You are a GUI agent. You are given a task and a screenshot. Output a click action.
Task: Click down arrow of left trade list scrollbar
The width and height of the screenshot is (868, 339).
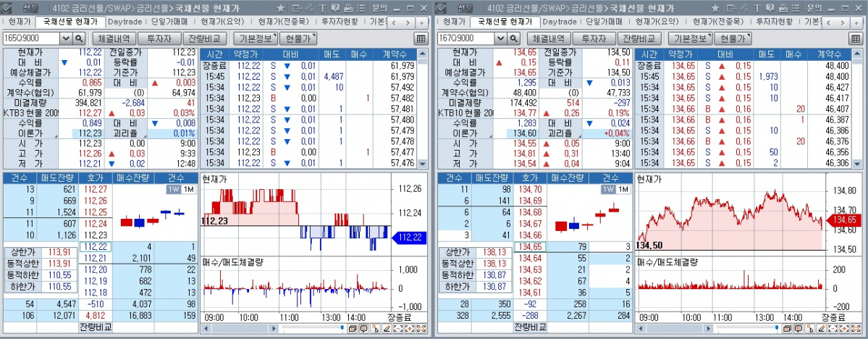click(x=423, y=164)
